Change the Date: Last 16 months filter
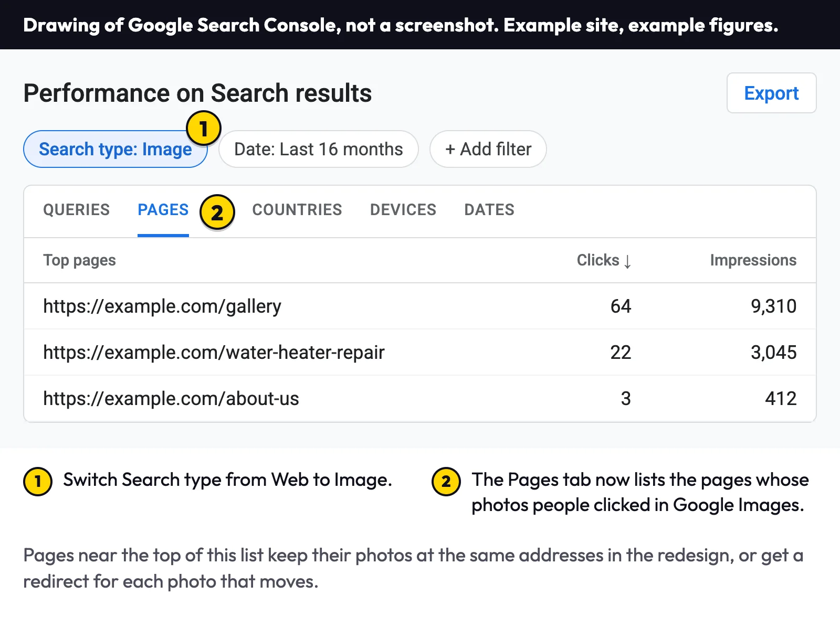The width and height of the screenshot is (840, 617). 318,149
